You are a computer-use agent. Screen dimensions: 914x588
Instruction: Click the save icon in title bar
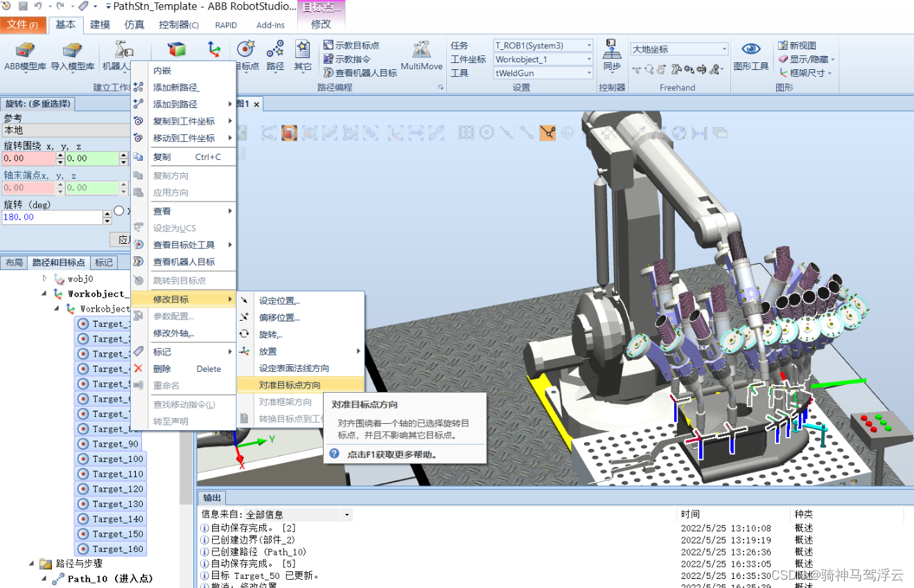click(23, 6)
